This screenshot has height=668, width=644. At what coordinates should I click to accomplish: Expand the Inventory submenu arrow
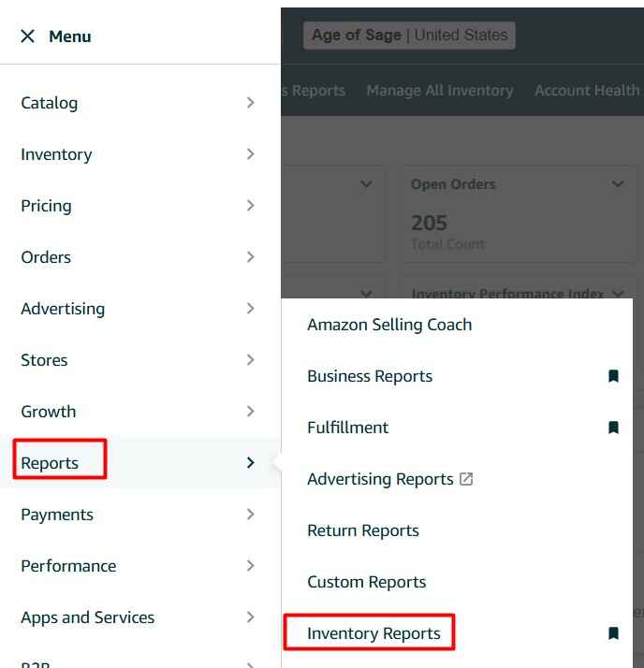[250, 154]
